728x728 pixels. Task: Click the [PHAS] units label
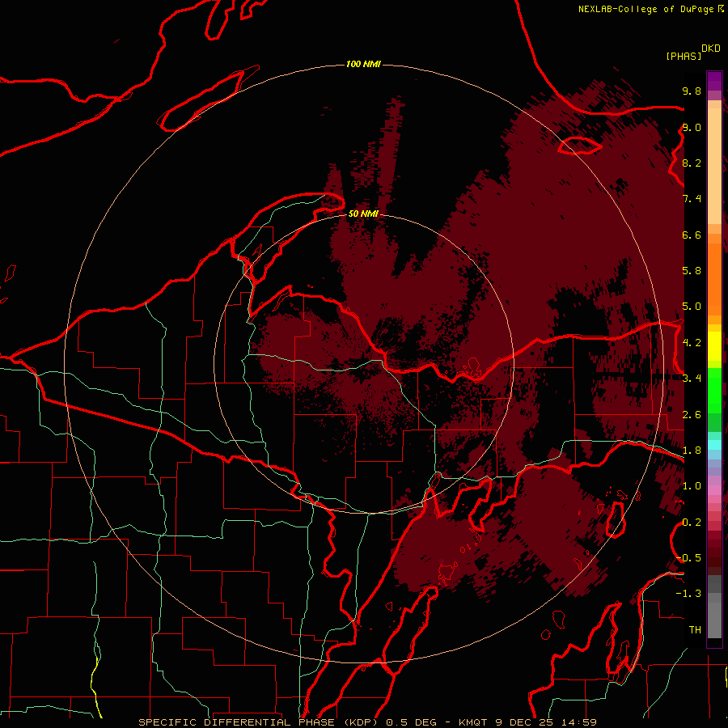click(684, 56)
